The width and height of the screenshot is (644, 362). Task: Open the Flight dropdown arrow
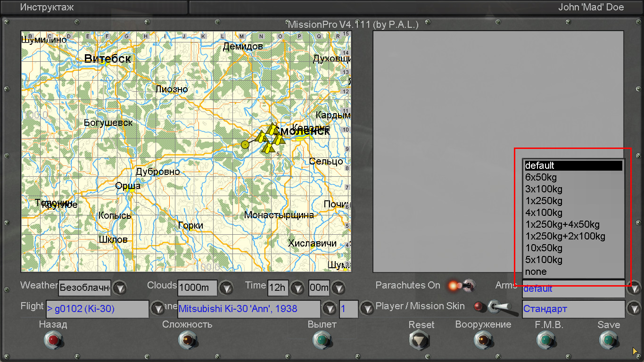pos(157,309)
